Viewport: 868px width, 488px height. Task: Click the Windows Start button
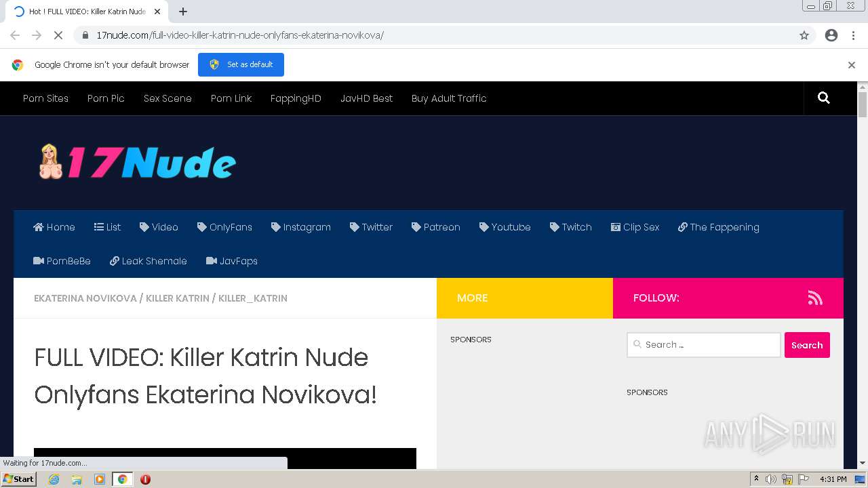click(18, 479)
